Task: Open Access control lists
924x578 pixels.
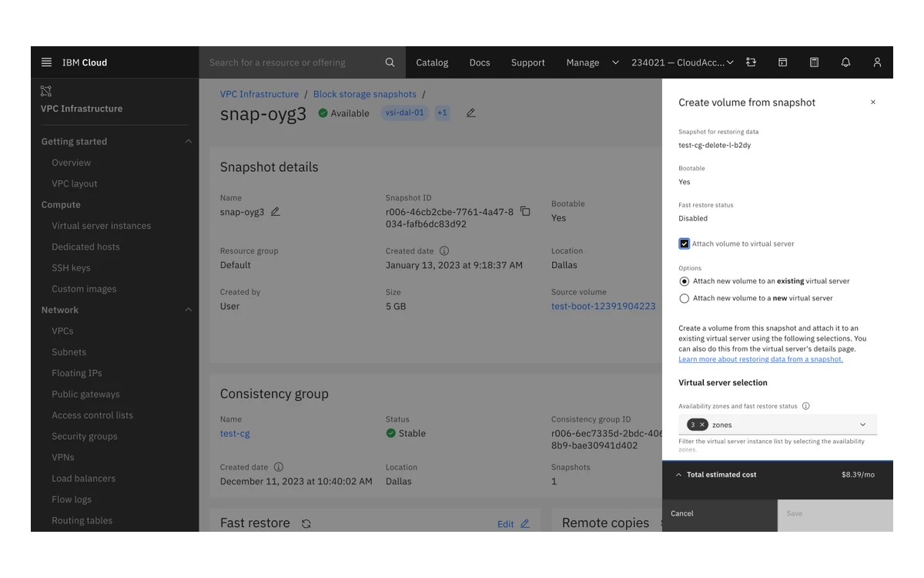Action: point(92,415)
